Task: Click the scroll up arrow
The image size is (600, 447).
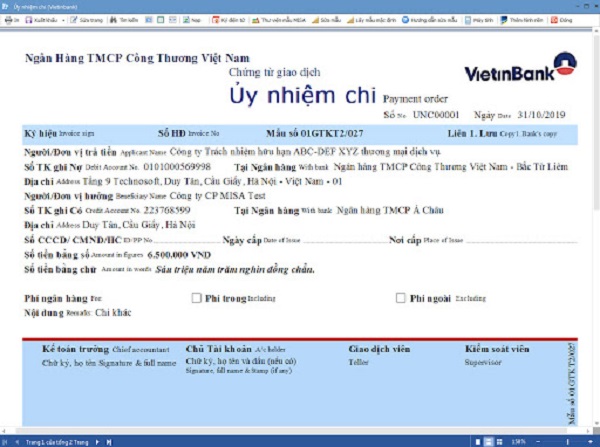Action: [597, 31]
